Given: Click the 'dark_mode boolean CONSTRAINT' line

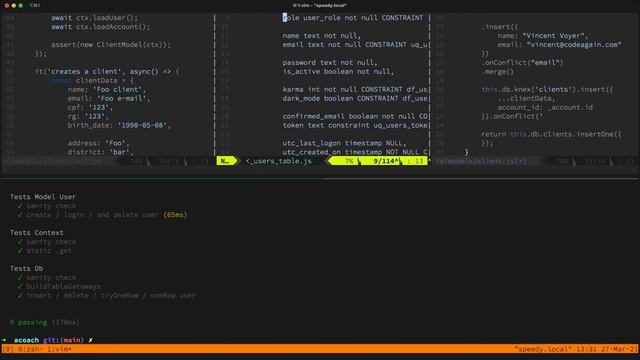Looking at the screenshot, I should pyautogui.click(x=355, y=98).
